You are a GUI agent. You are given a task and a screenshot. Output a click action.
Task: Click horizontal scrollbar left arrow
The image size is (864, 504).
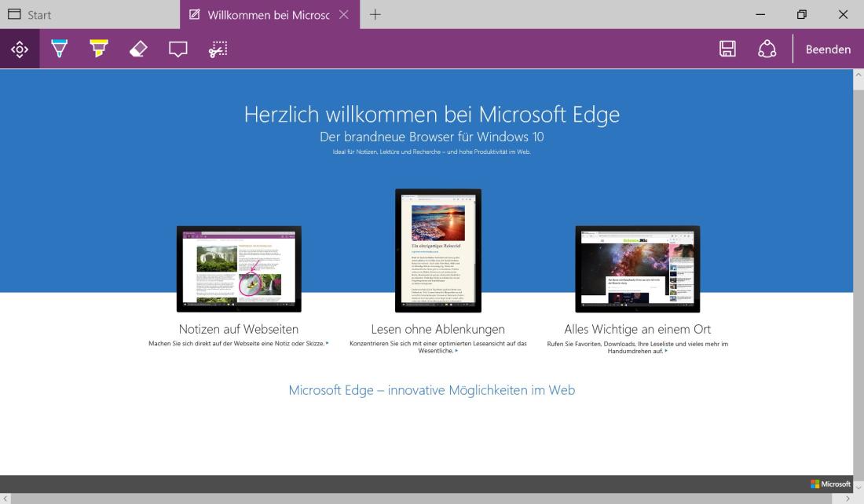[5, 499]
